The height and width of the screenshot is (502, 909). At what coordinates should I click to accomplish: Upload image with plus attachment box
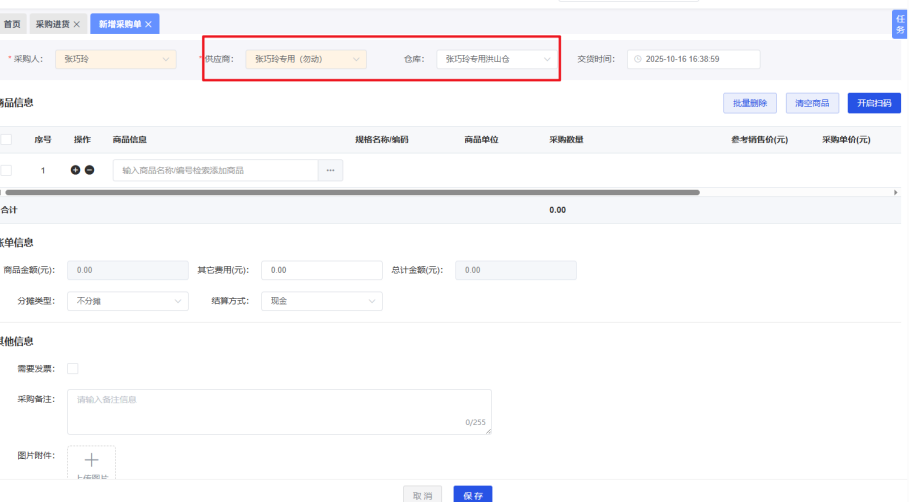(92, 462)
